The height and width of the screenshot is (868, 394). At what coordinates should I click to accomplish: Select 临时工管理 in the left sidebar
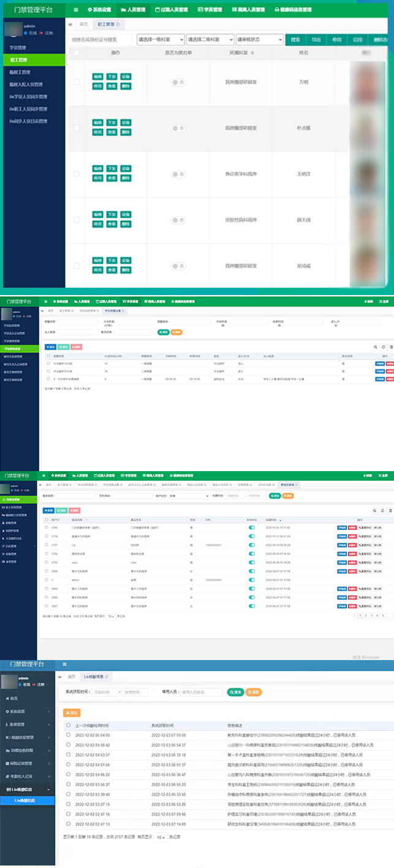pyautogui.click(x=18, y=72)
